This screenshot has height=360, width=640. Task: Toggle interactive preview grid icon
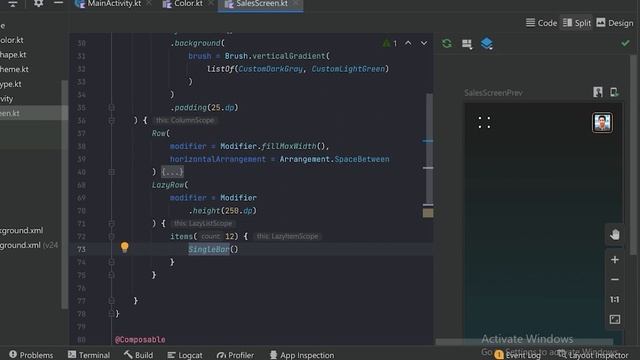click(467, 44)
